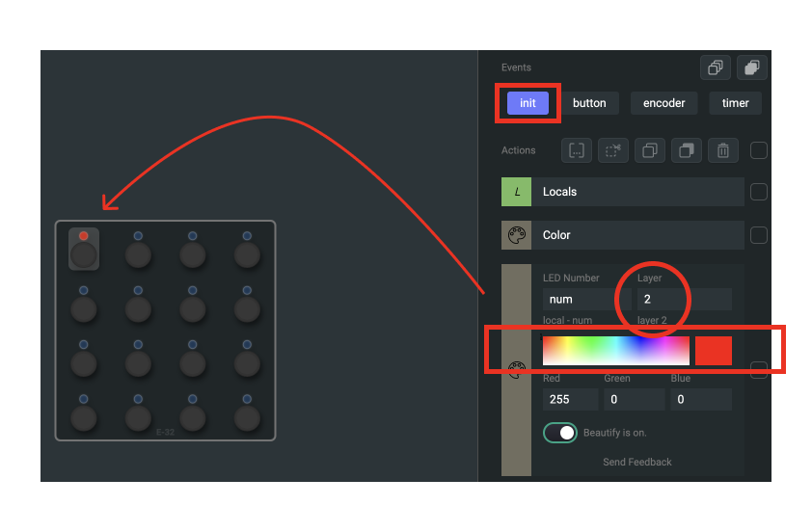Select the red-lit encoder on the module
812x532 pixels.
[x=83, y=249]
